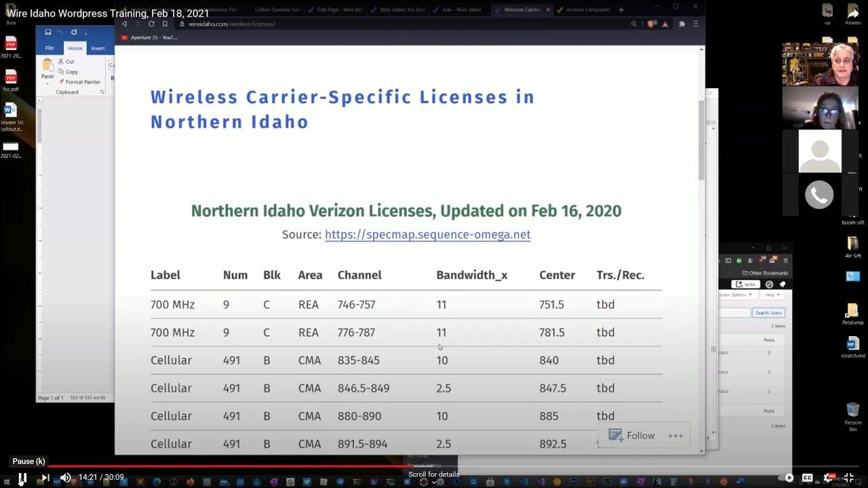Viewport: 868px width, 488px height.
Task: Click the browser back arrow
Action: [124, 24]
